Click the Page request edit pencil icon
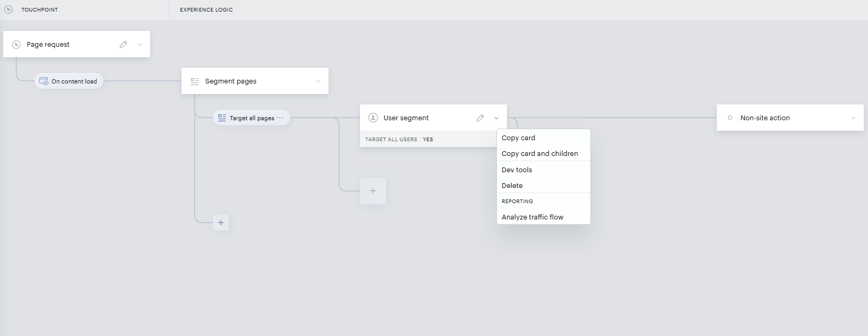This screenshot has height=336, width=868. [x=123, y=45]
